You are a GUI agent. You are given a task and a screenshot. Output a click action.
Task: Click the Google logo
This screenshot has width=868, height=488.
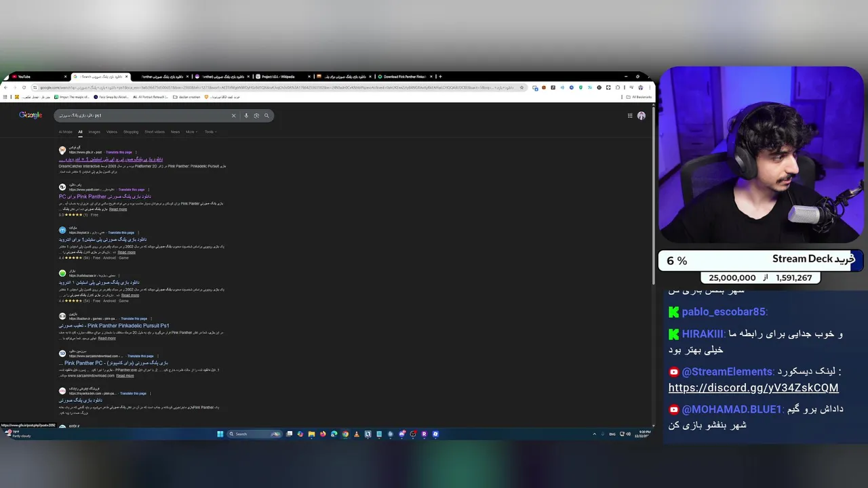coord(31,115)
